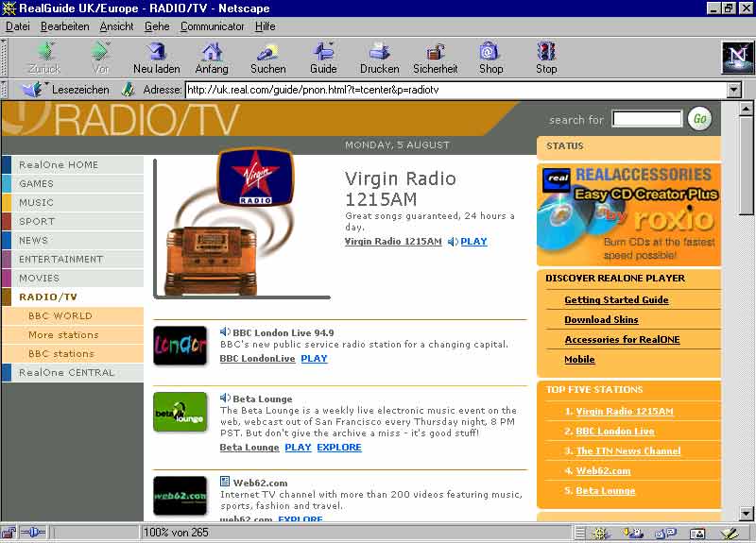Open the Mail inbox component bar icon
This screenshot has width=756, height=543.
point(633,533)
